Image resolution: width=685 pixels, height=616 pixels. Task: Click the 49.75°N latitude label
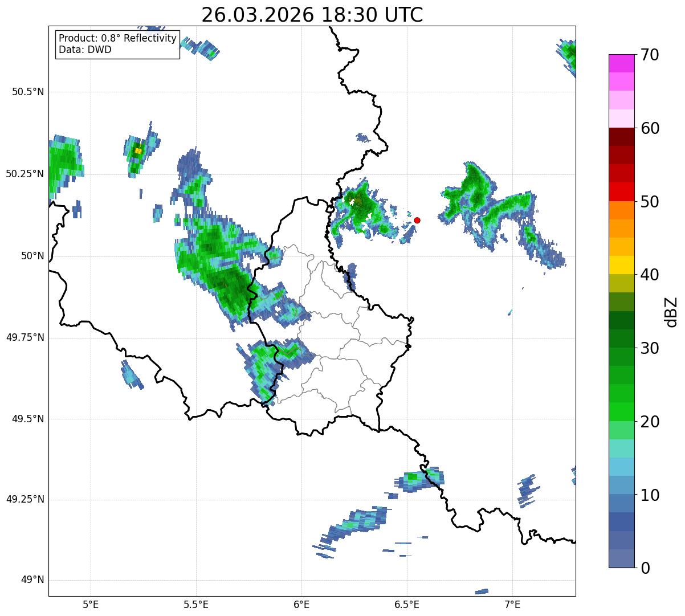[25, 337]
